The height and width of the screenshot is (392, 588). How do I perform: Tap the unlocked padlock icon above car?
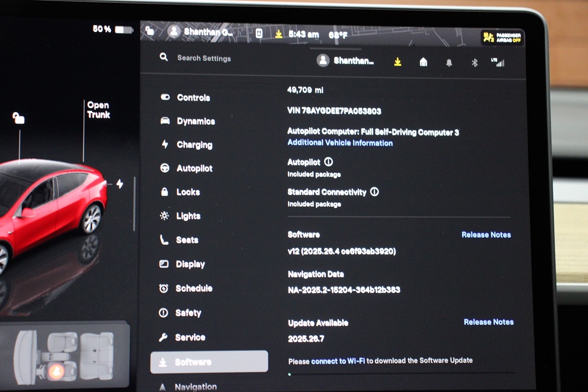tap(19, 118)
